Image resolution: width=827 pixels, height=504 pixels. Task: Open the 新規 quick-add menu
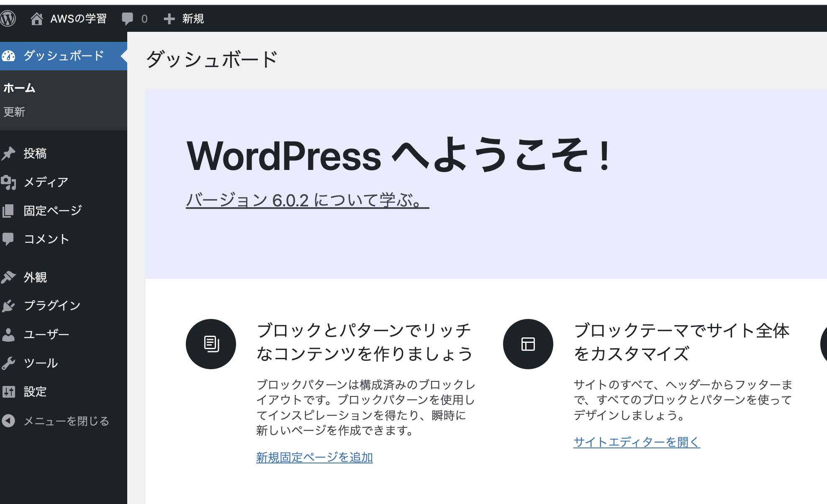pos(184,18)
